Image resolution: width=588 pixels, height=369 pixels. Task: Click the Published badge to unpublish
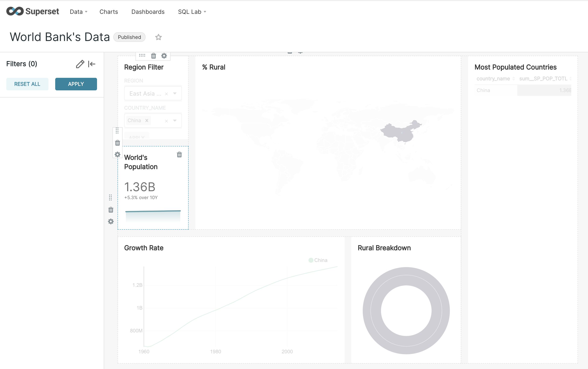tap(129, 37)
